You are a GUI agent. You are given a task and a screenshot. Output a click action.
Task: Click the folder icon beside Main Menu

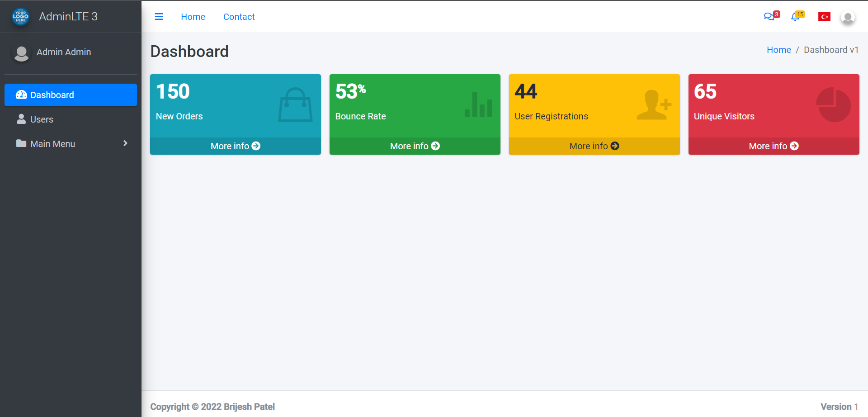click(x=21, y=144)
